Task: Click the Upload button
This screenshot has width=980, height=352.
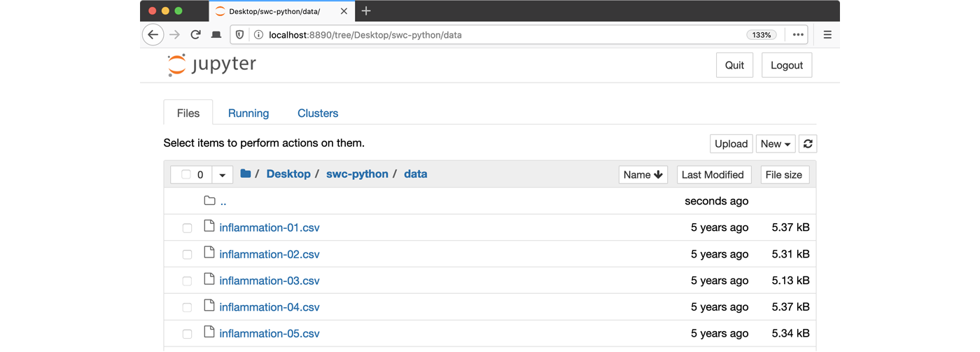Action: click(731, 143)
